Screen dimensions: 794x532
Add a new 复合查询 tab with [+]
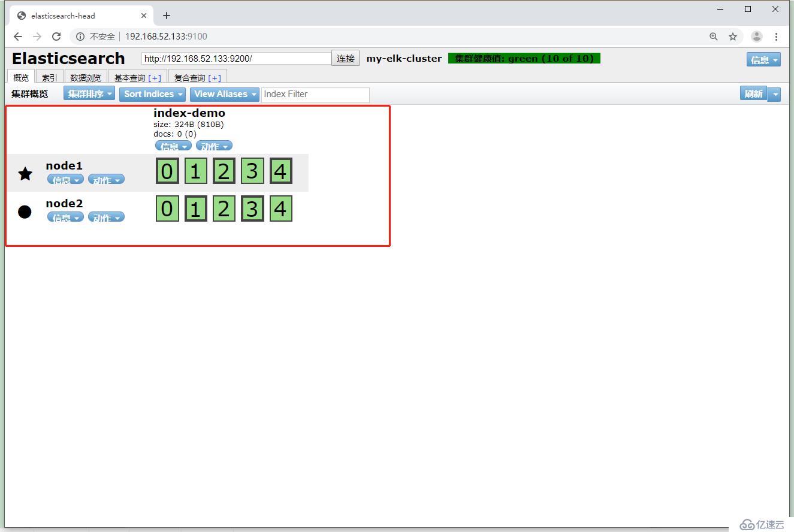coord(215,78)
